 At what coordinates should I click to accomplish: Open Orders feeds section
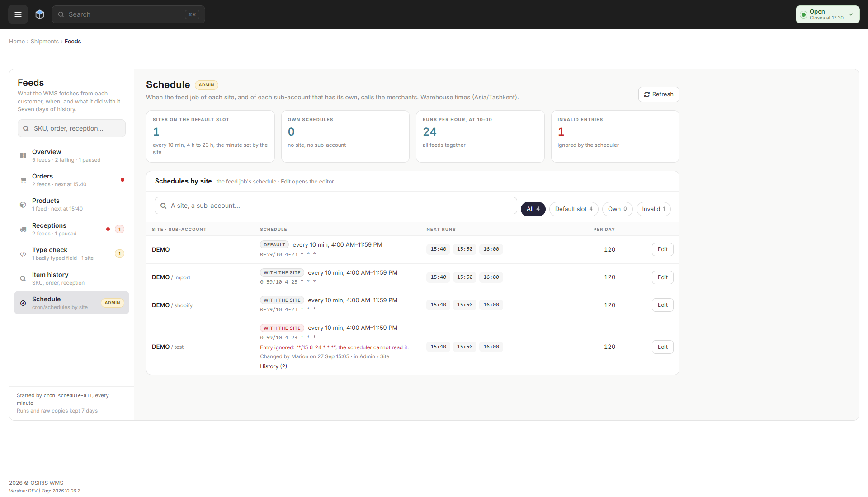[x=71, y=180]
